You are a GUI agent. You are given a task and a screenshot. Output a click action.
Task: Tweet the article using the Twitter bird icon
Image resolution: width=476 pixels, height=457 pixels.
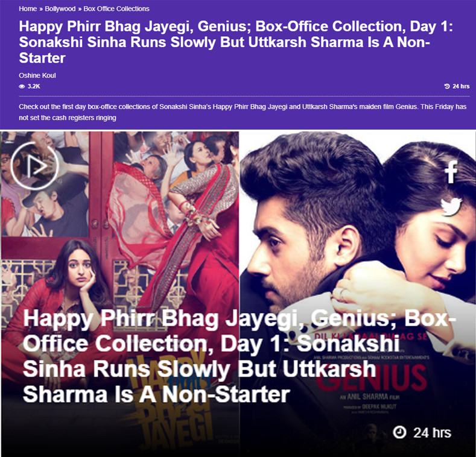[x=451, y=207]
